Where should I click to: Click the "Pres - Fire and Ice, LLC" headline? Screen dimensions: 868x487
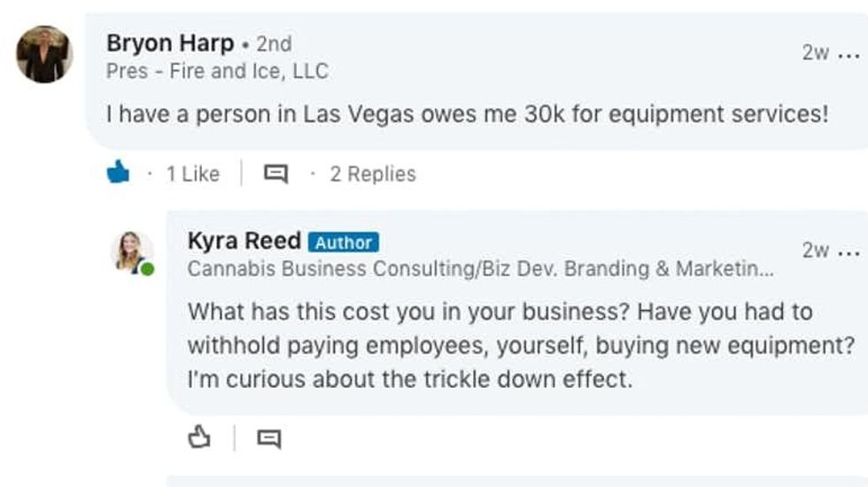217,71
